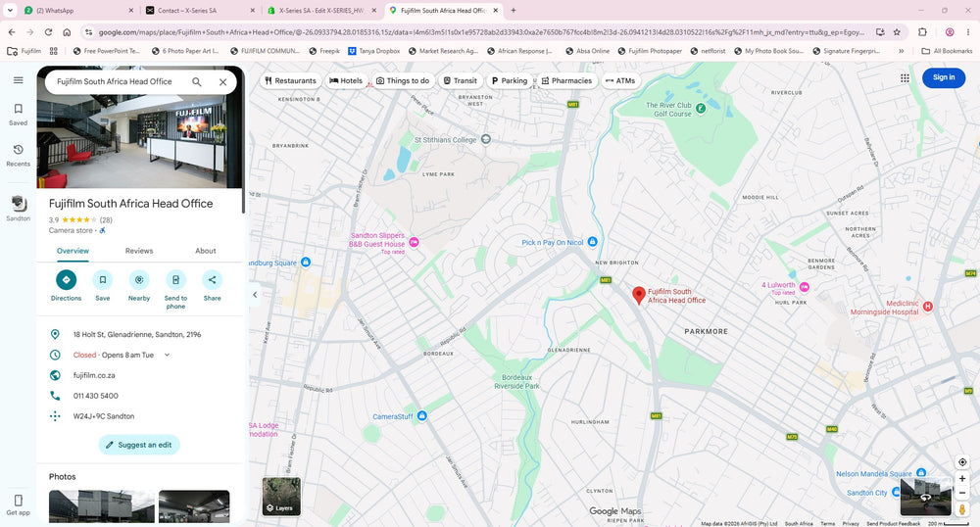
Task: Click Mediclinic Morningside Hospital marker
Action: (927, 307)
